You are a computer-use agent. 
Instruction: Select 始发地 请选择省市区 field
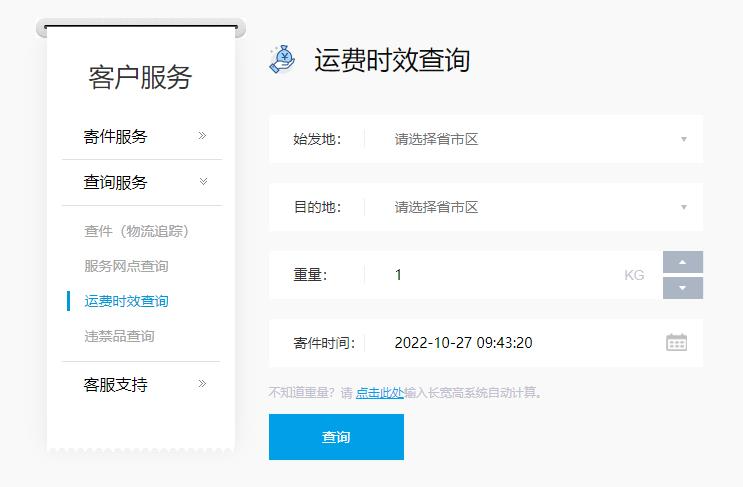click(486, 139)
